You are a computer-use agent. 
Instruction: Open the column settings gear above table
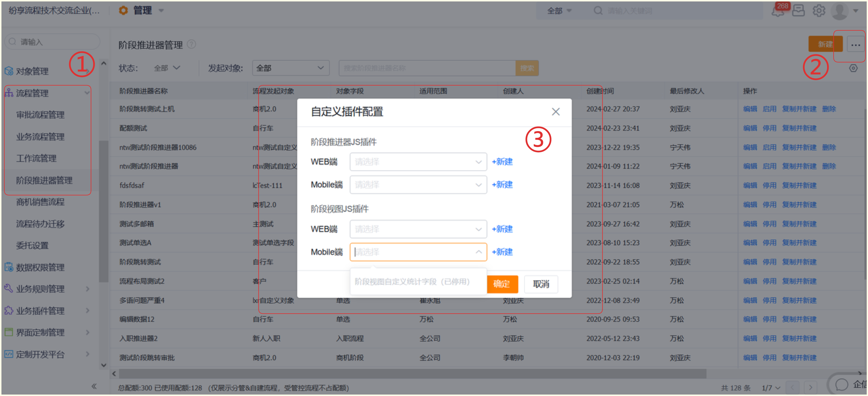tap(853, 68)
